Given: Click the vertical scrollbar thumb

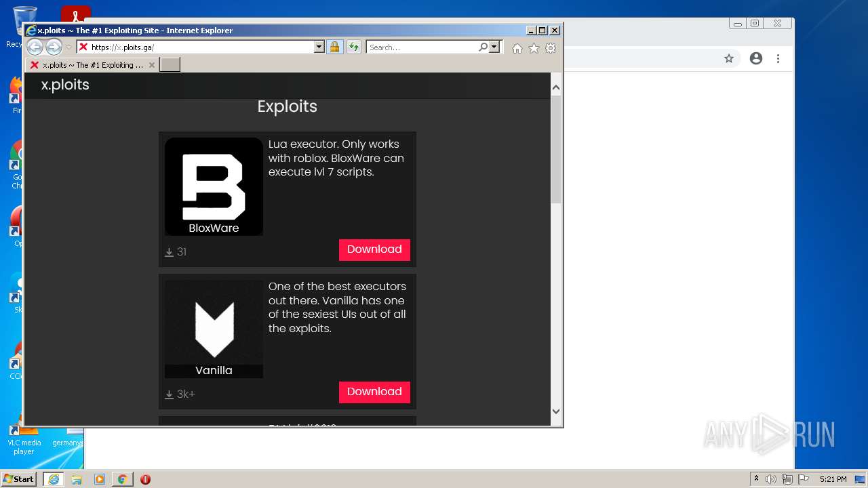Looking at the screenshot, I should click(x=556, y=149).
